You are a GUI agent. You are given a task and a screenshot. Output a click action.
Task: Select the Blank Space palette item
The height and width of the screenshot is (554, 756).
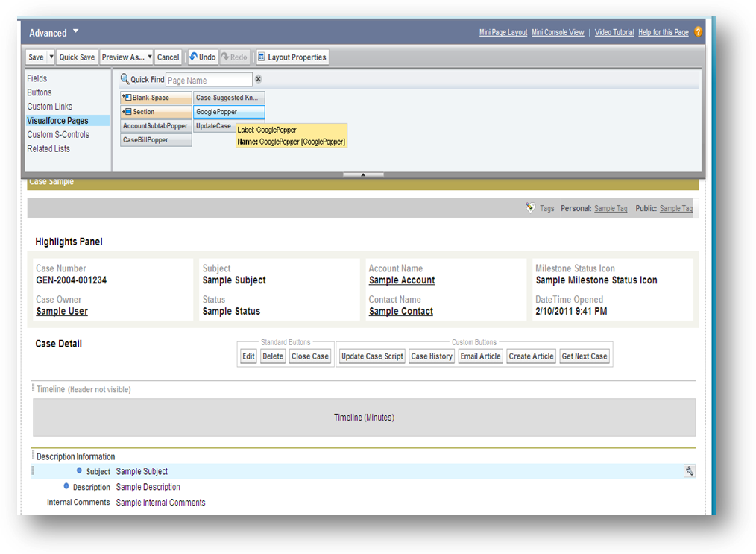click(x=156, y=98)
